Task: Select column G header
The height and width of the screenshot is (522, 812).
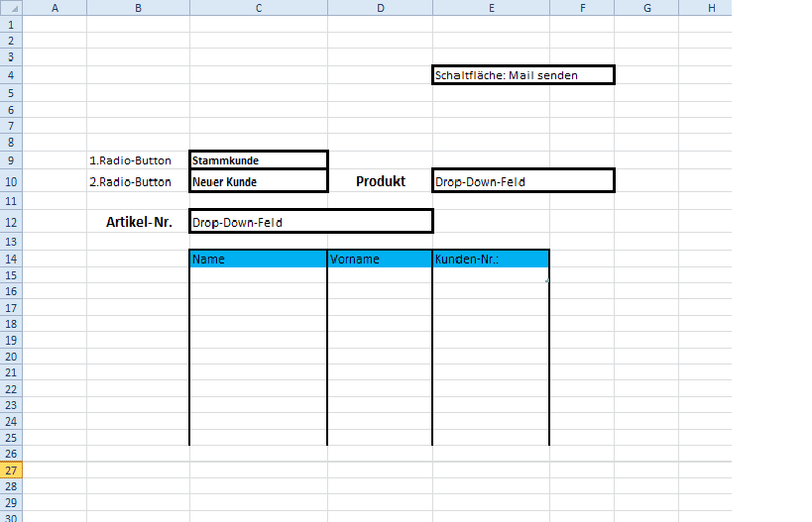Action: (x=646, y=8)
